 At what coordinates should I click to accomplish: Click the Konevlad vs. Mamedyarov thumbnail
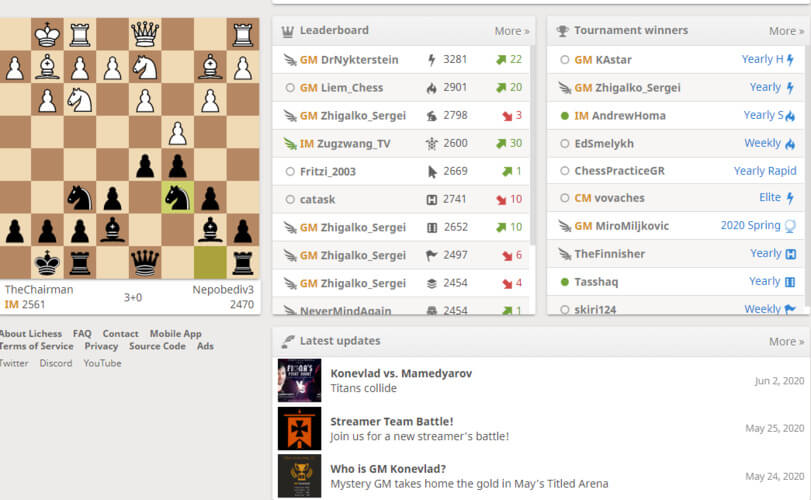click(x=299, y=380)
